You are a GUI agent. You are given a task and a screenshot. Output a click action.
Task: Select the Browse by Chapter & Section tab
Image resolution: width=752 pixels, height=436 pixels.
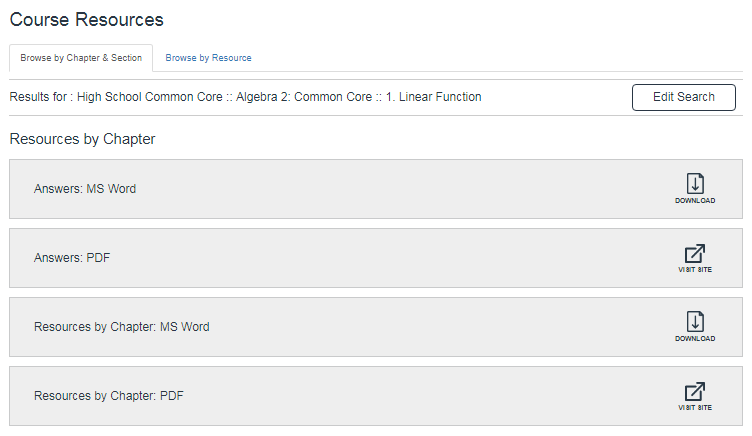(81, 58)
